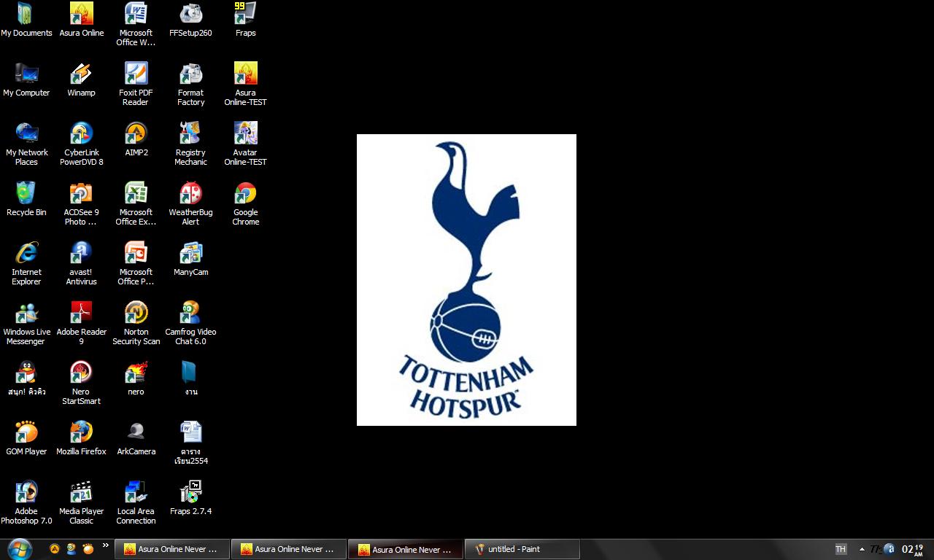Select the FFSetup260 installer icon
This screenshot has height=560, width=934.
[x=190, y=20]
